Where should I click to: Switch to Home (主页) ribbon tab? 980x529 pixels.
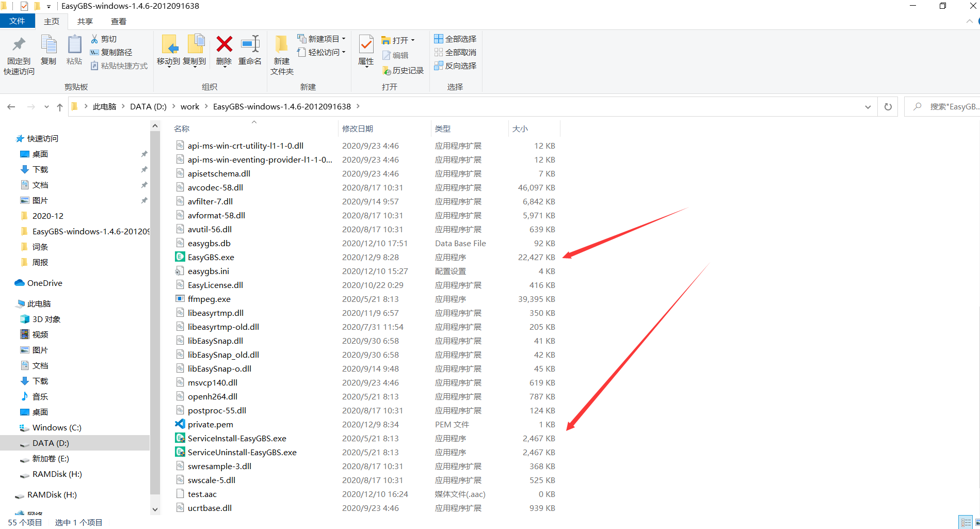[52, 21]
